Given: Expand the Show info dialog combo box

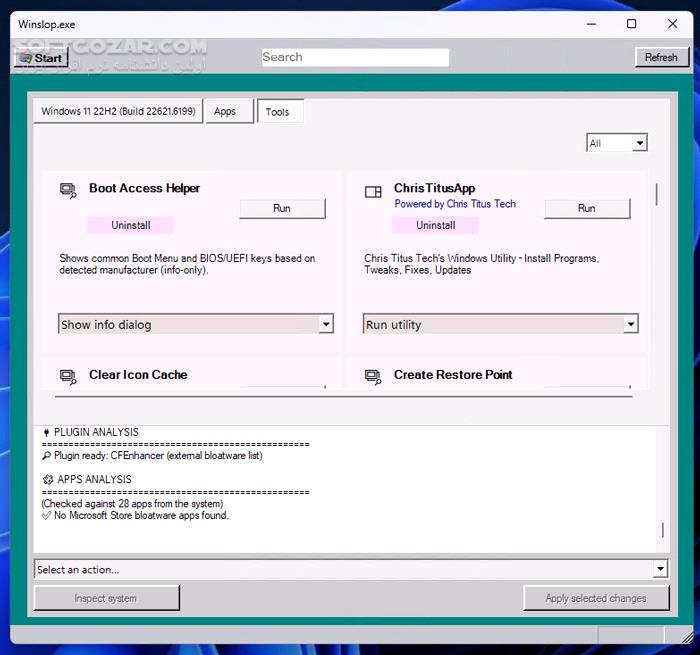Looking at the screenshot, I should click(326, 324).
